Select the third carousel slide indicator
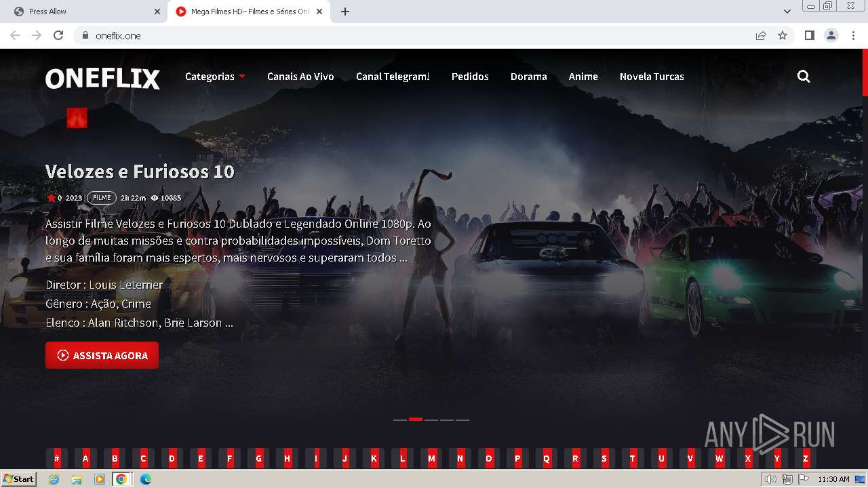The width and height of the screenshot is (868, 488). tap(431, 420)
